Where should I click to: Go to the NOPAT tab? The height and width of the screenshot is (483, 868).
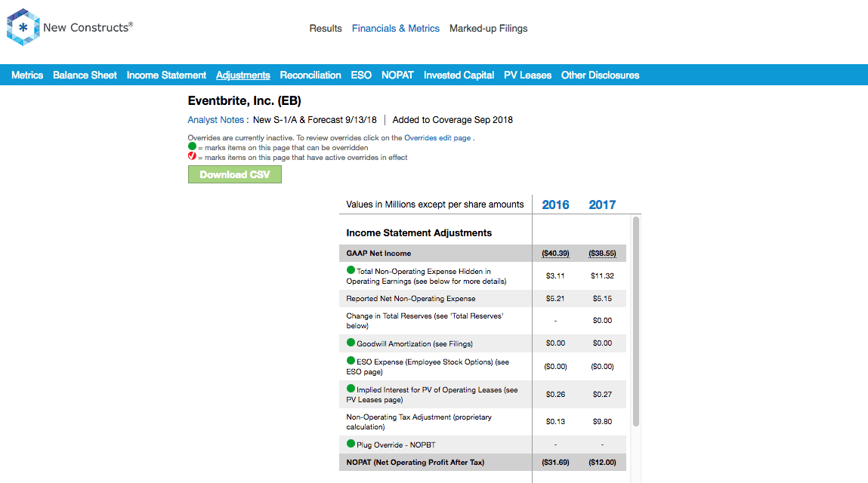point(397,75)
